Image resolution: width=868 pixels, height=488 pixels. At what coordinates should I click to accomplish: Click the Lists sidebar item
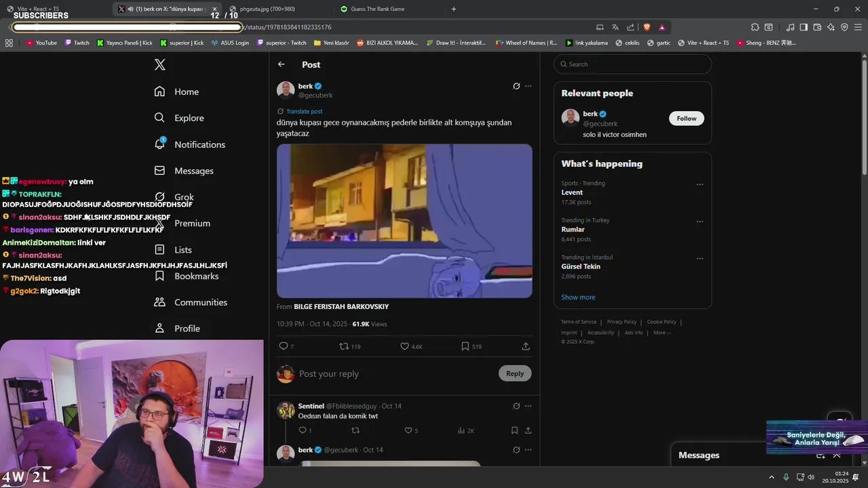[x=173, y=249]
